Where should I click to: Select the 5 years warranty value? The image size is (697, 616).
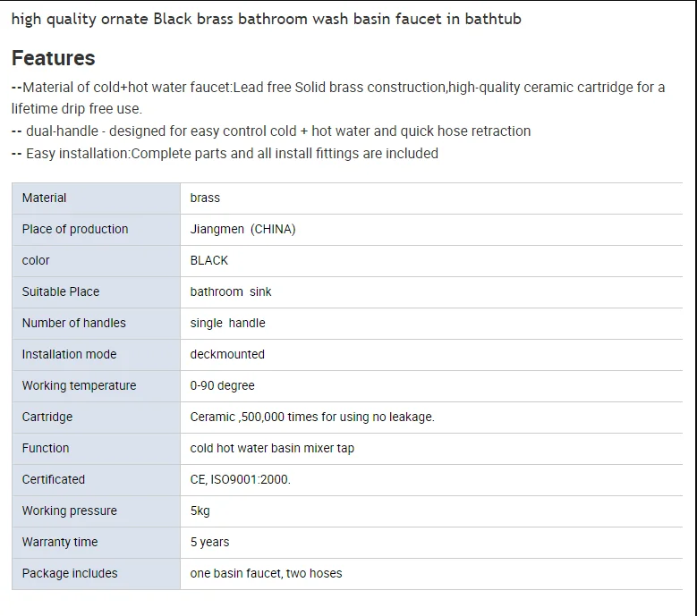(x=209, y=542)
